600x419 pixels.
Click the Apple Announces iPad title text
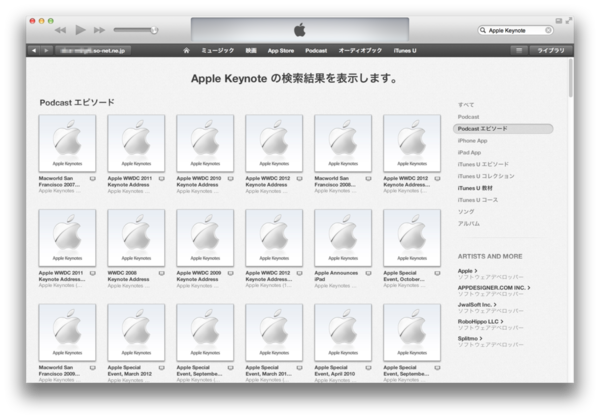(x=336, y=276)
